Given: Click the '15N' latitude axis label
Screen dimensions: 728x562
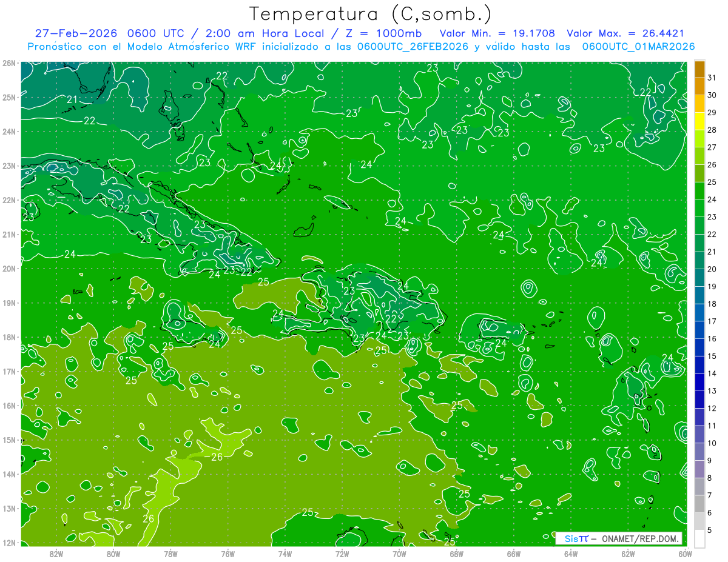Looking at the screenshot, I should tap(9, 440).
